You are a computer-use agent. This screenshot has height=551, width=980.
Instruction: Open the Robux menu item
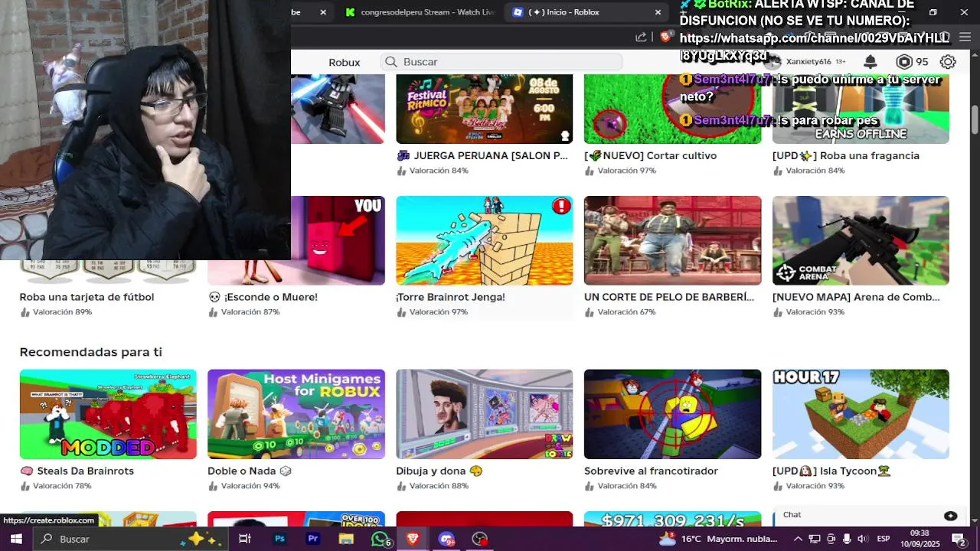(344, 62)
